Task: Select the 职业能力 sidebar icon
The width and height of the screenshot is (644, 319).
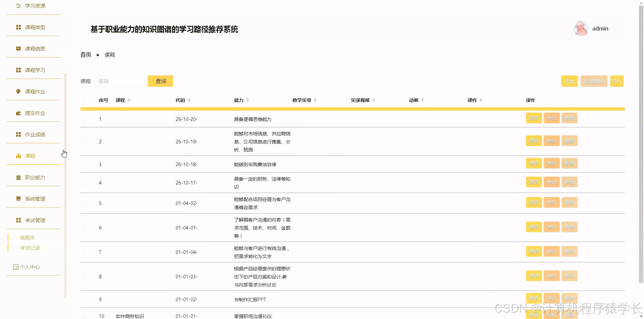Action: 18,177
